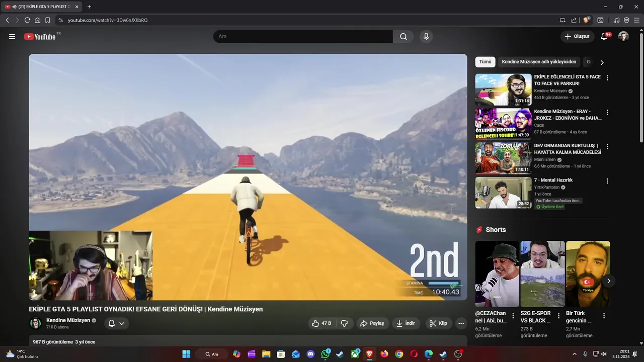The height and width of the screenshot is (362, 644).
Task: Expand the notification bell subscription dropdown
Action: coord(117,323)
